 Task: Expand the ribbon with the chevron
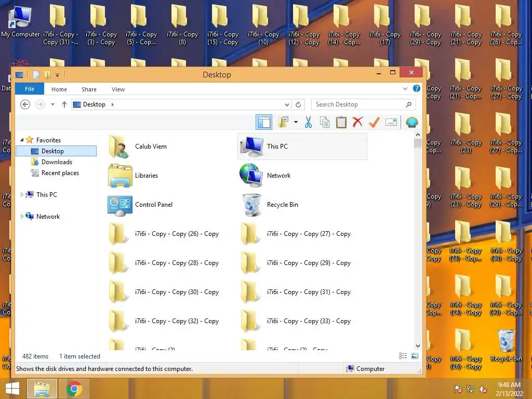tap(405, 88)
